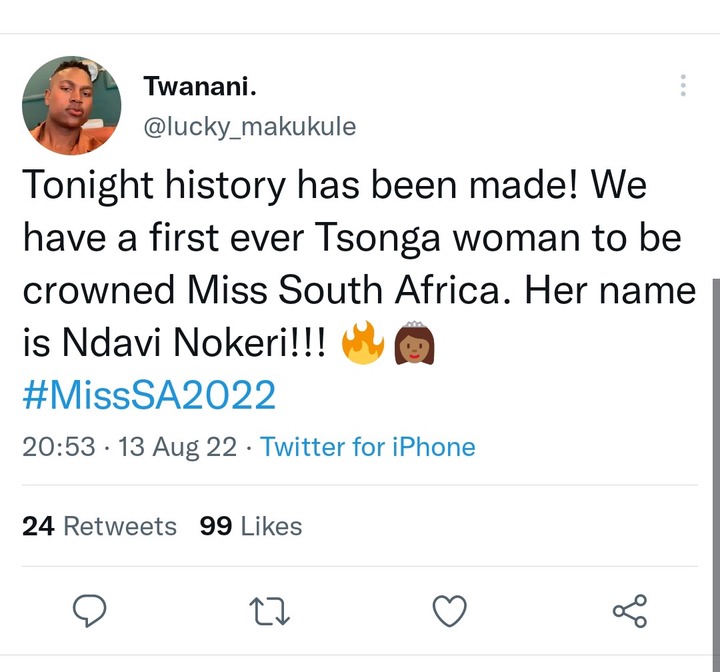Click the fire emoji in the tweet

click(x=363, y=342)
